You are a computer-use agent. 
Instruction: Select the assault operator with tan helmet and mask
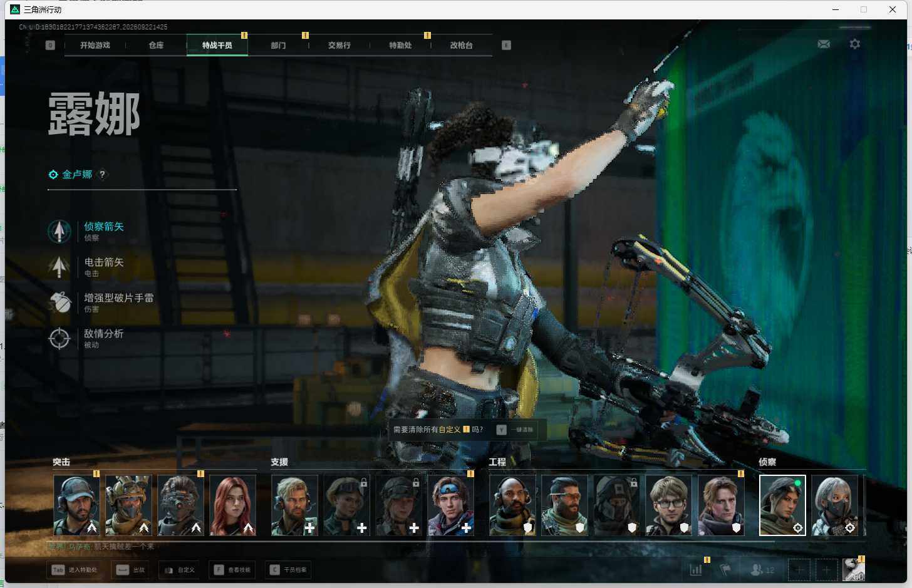pos(128,505)
